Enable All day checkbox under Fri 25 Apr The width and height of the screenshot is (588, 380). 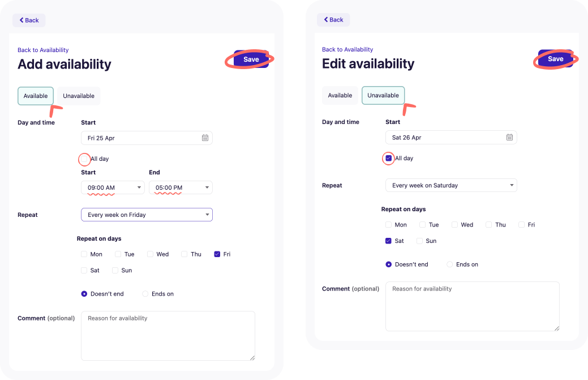[84, 159]
